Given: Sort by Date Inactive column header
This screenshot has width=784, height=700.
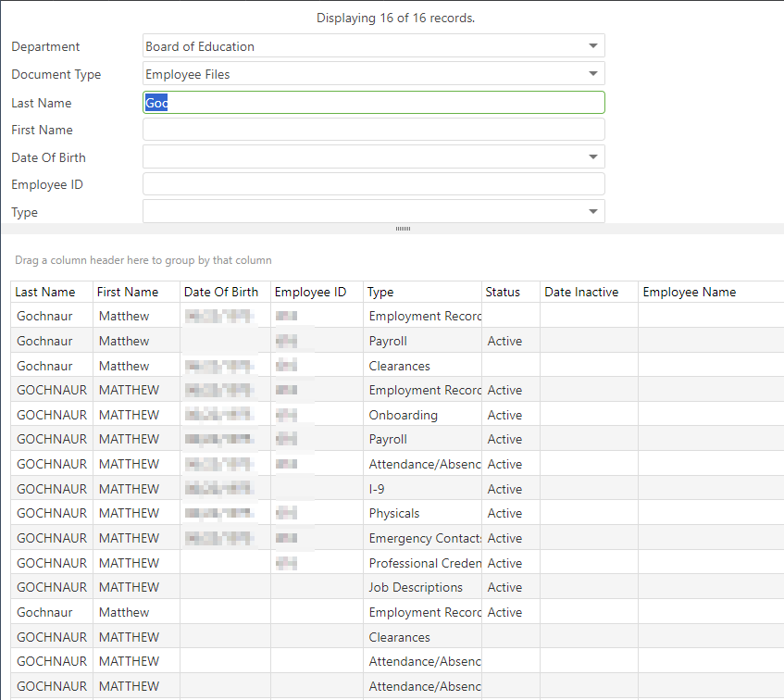Looking at the screenshot, I should 581,292.
